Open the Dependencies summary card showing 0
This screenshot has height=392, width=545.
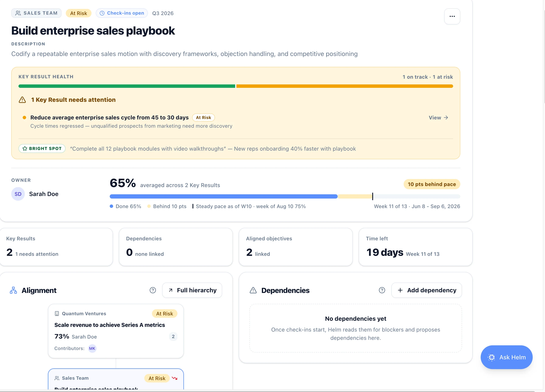pos(176,247)
